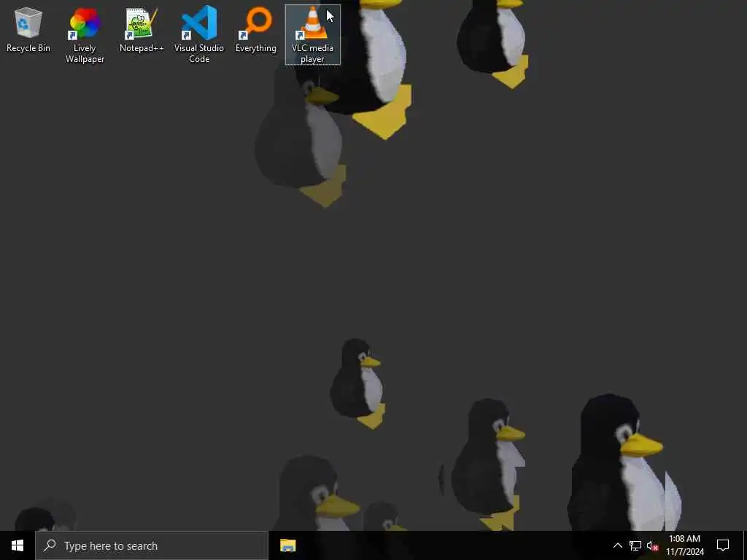This screenshot has height=560, width=747.
Task: Open the Windows Start menu
Action: [x=18, y=545]
